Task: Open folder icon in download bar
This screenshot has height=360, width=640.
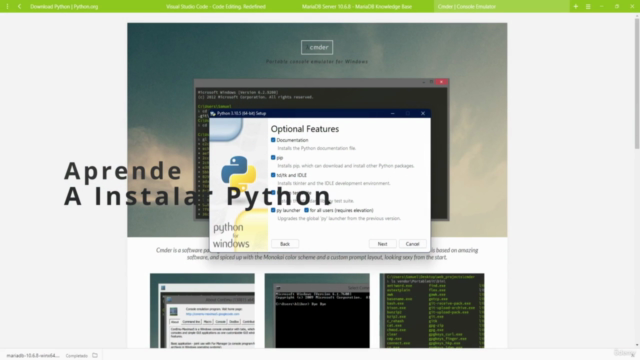Action: 95,356
